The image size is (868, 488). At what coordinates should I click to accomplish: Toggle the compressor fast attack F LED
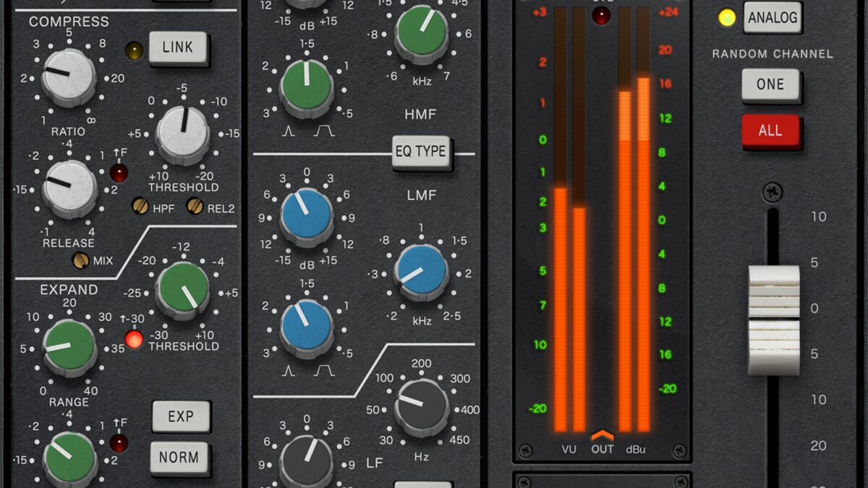coord(119,173)
